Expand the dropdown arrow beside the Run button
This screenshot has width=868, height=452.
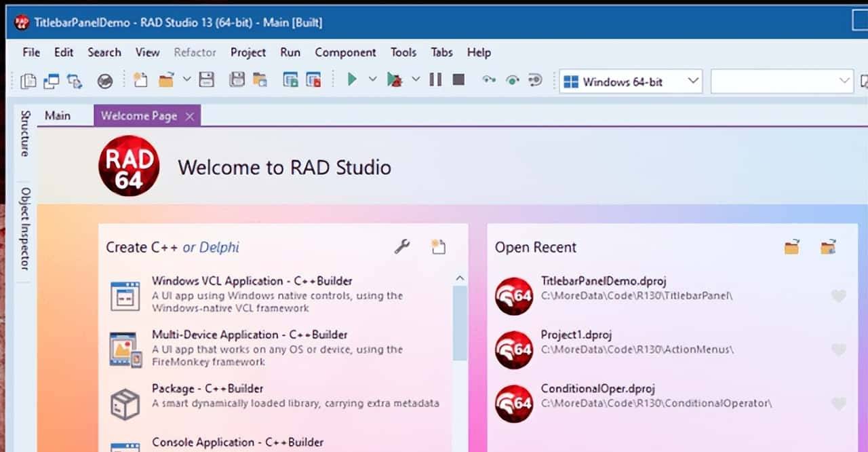(372, 79)
